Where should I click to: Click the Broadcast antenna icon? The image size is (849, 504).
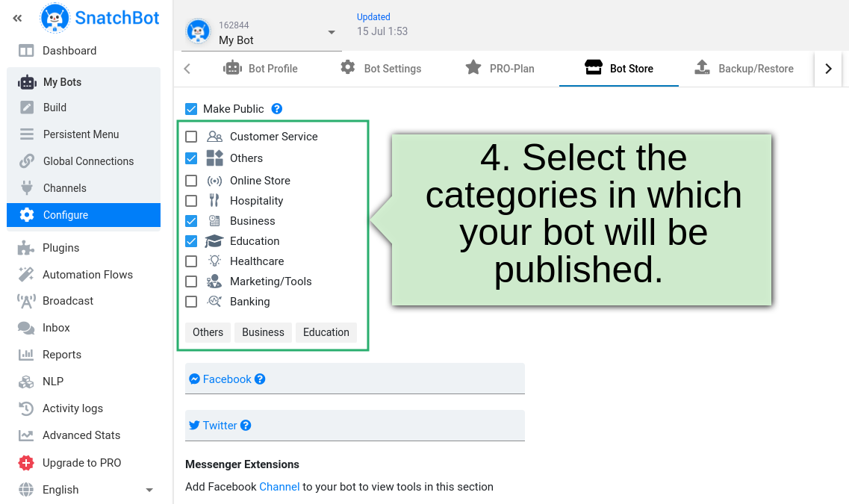pyautogui.click(x=26, y=301)
